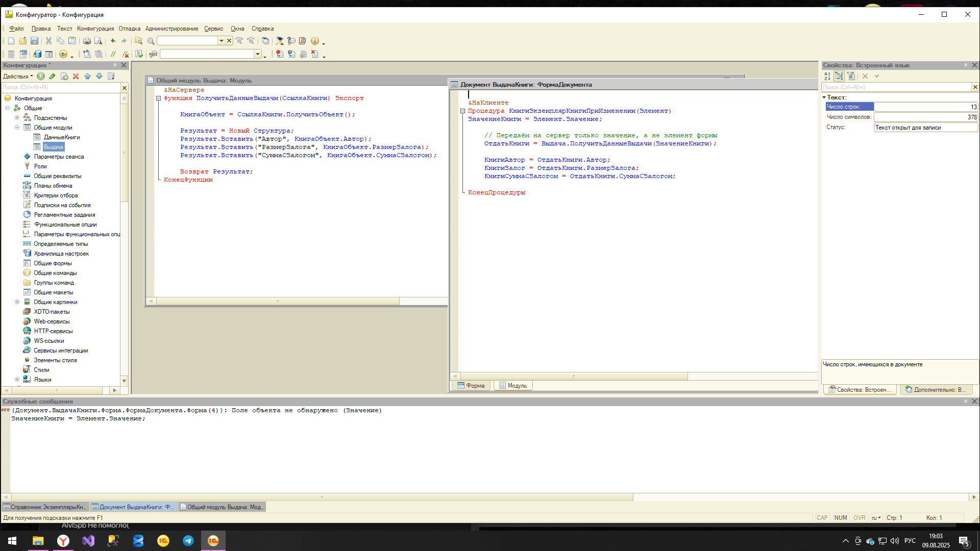Image resolution: width=980 pixels, height=551 pixels.
Task: Collapse the ПолучитьДанныеВыдачи function block
Action: [158, 98]
